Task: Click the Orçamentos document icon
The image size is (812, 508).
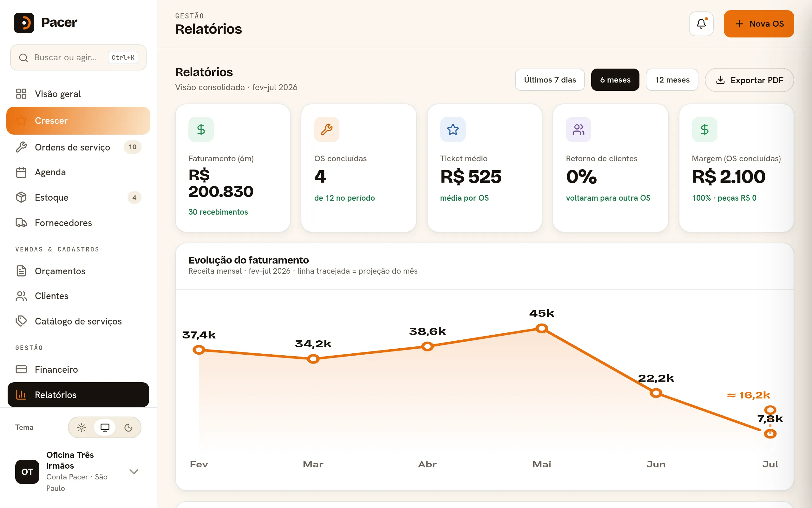Action: (21, 271)
